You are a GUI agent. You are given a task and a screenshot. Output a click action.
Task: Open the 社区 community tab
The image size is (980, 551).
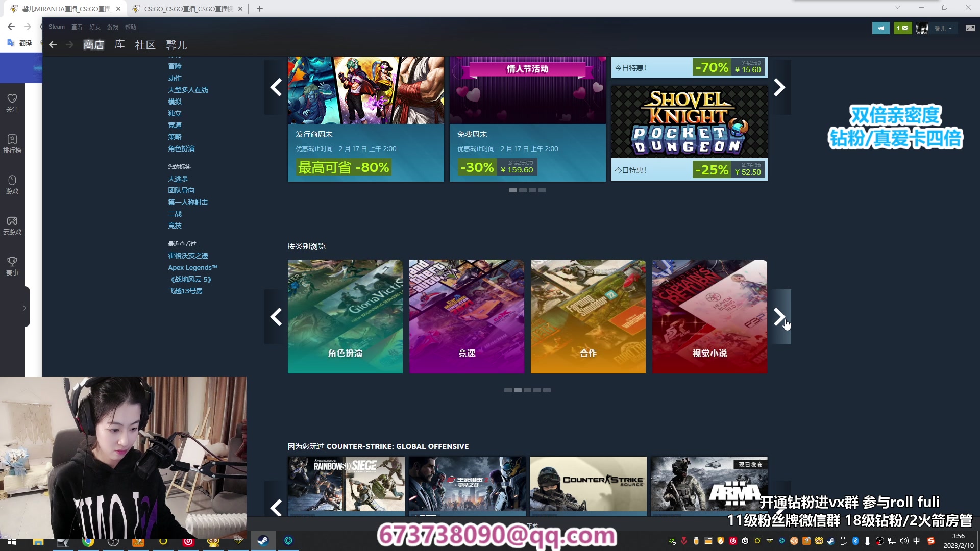145,45
